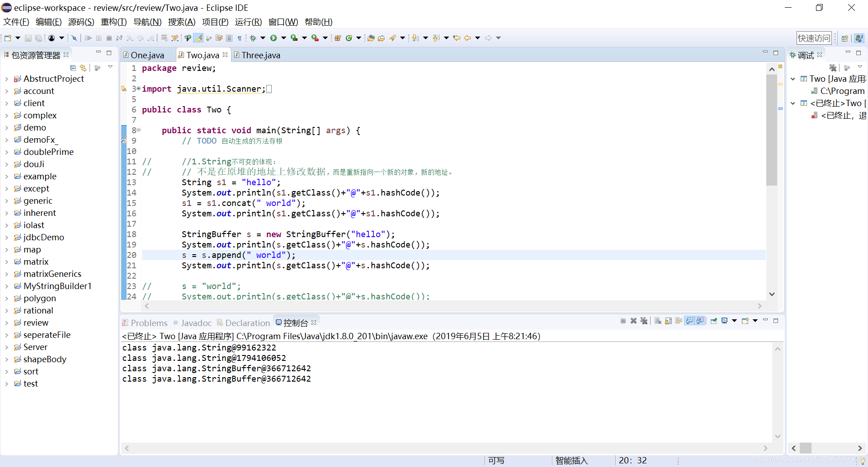Collapse the Two [Java] launch in Debug view

tap(793, 79)
